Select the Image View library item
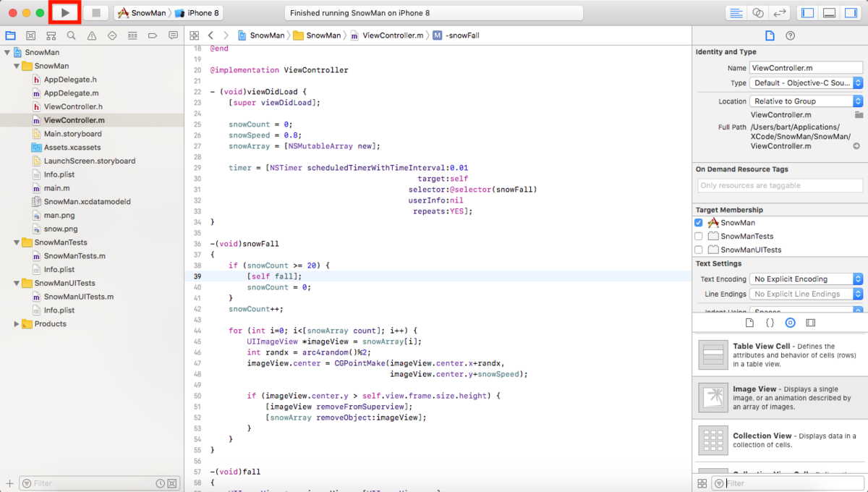The width and height of the screenshot is (868, 492). (x=780, y=397)
